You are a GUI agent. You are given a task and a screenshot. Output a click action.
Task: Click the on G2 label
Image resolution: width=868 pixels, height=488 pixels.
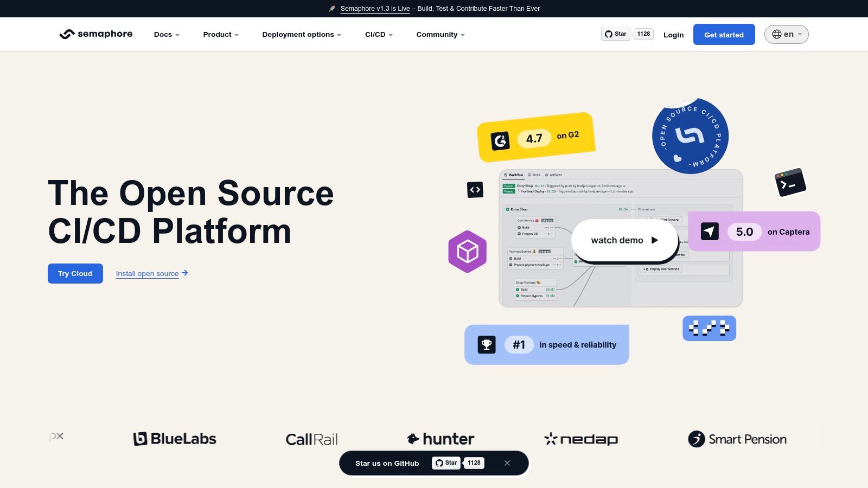pyautogui.click(x=568, y=135)
